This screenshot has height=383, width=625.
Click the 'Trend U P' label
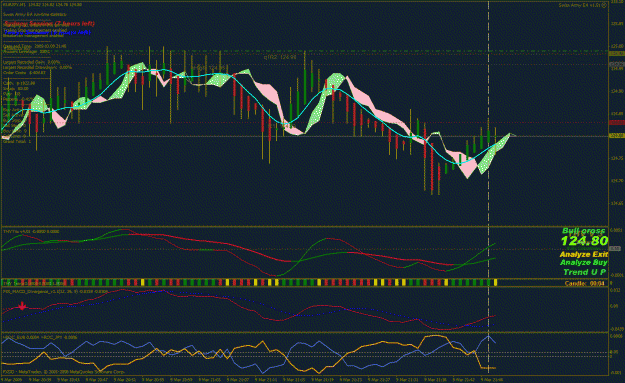pyautogui.click(x=584, y=272)
